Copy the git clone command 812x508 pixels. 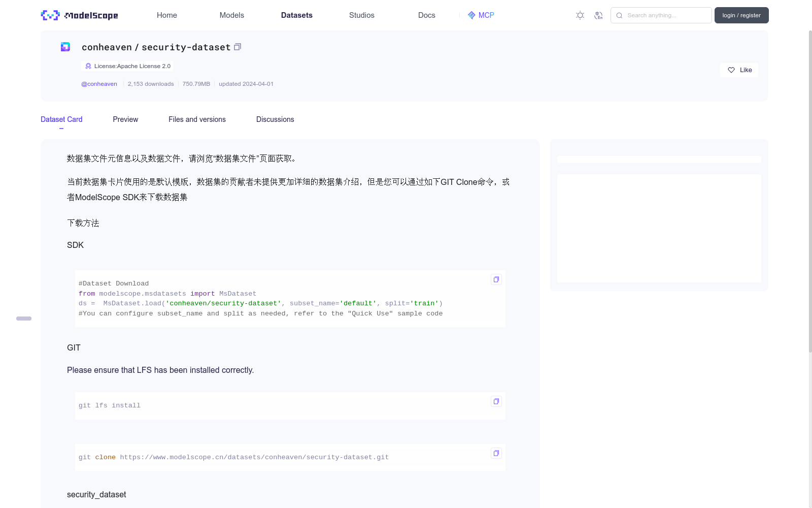point(496,453)
